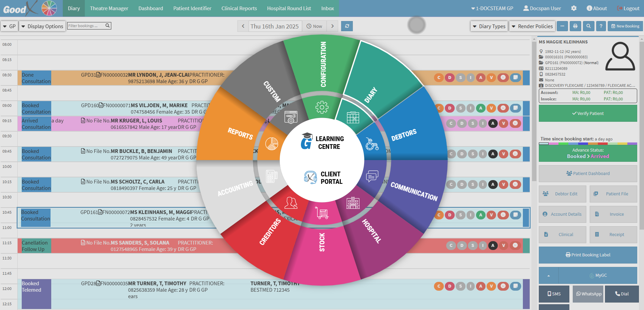Toggle the V status on Viljoen booking
Viewport: 644px width, 310px height.
[491, 108]
